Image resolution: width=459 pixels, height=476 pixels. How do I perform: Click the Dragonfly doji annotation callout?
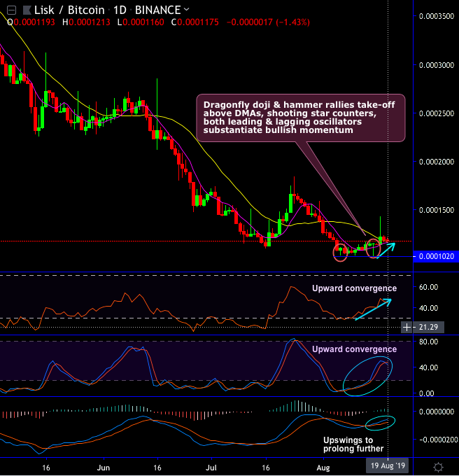click(x=301, y=118)
